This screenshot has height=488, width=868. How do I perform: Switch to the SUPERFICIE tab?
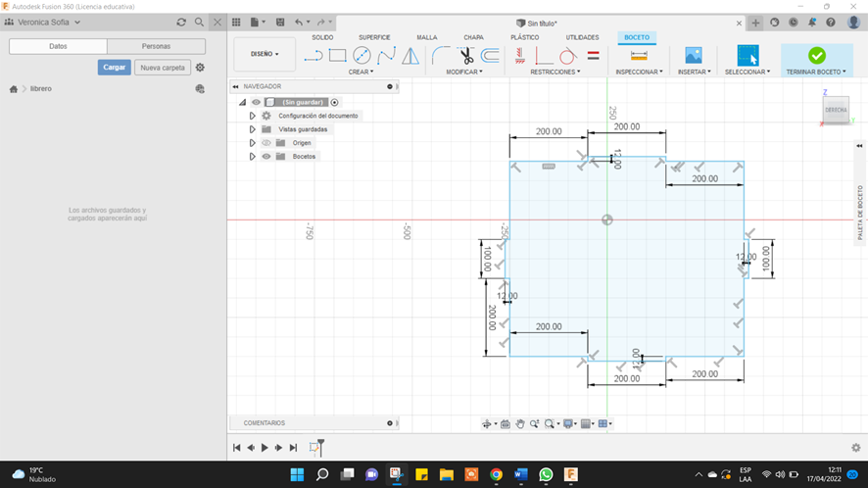click(x=374, y=37)
